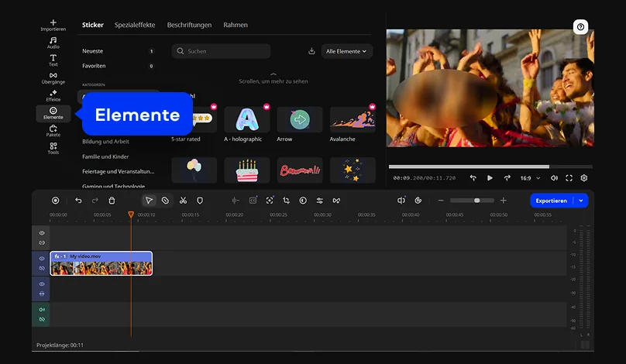Download elements with the download icon
The width and height of the screenshot is (626, 364).
311,51
